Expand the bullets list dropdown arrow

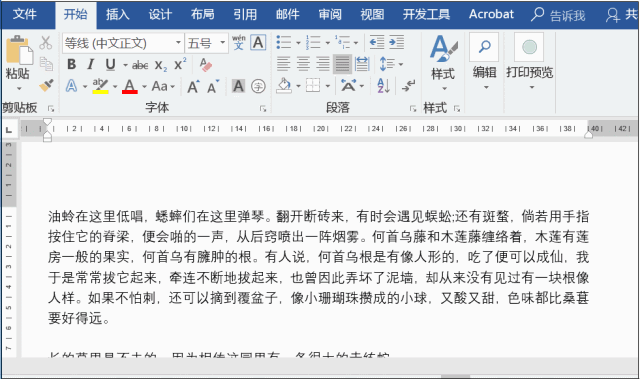tap(298, 42)
